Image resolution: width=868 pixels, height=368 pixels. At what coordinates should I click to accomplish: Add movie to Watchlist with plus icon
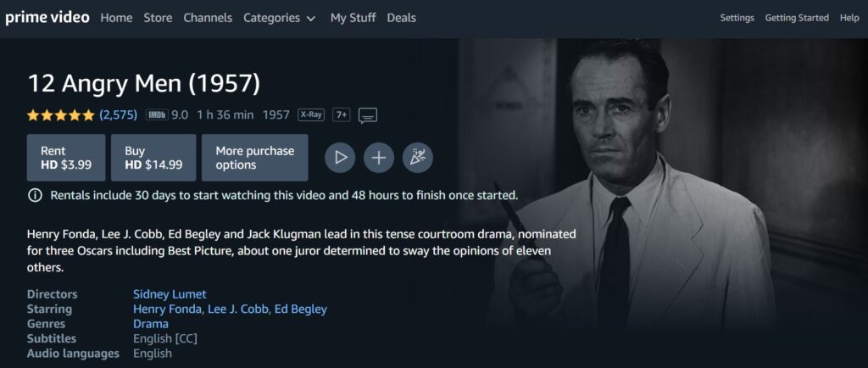(379, 157)
